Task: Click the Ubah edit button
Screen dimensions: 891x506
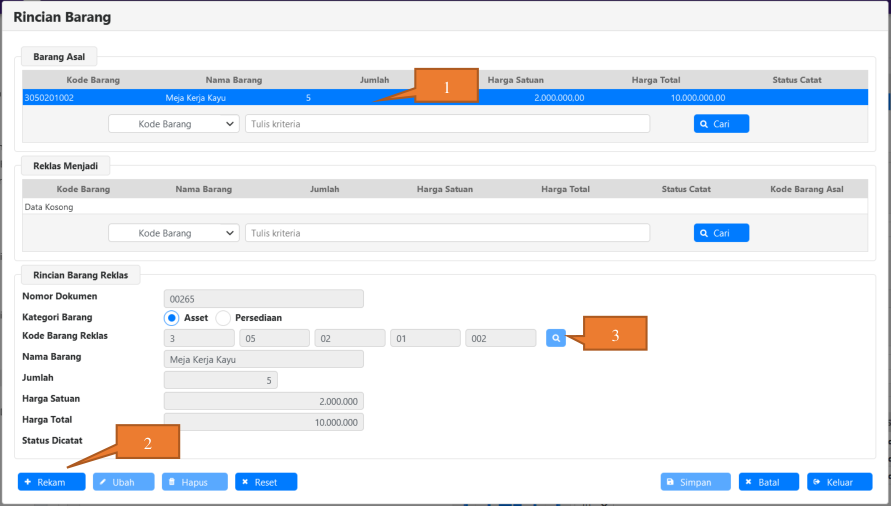Action: click(123, 482)
